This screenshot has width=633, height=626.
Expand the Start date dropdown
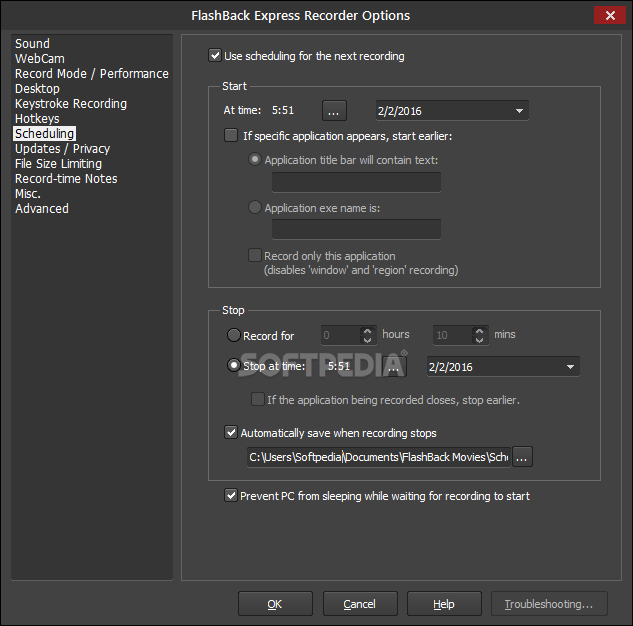(519, 111)
